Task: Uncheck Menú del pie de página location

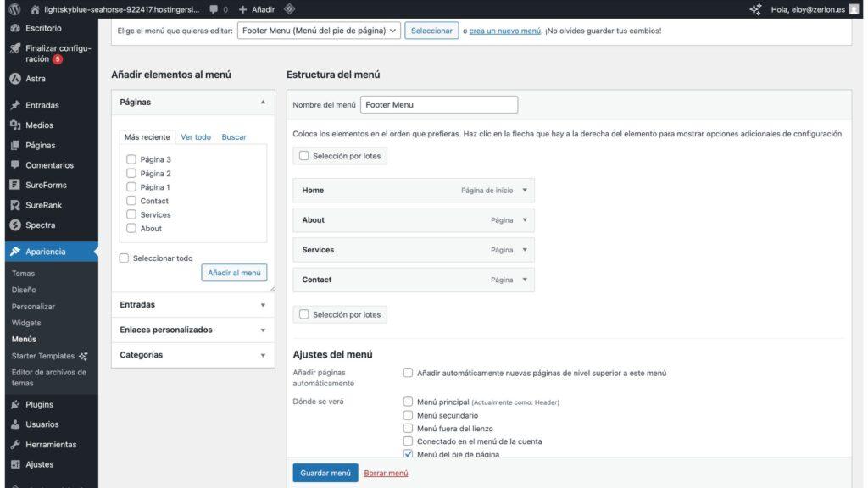Action: pyautogui.click(x=409, y=455)
